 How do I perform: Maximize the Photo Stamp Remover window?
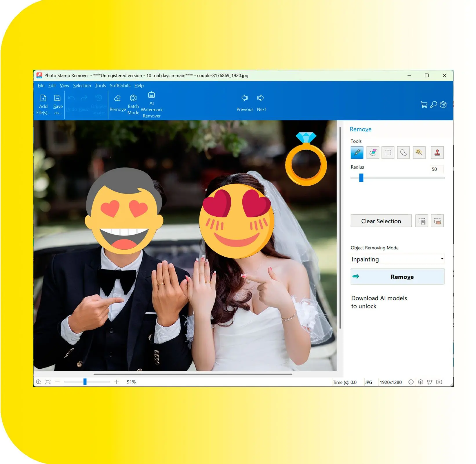427,76
